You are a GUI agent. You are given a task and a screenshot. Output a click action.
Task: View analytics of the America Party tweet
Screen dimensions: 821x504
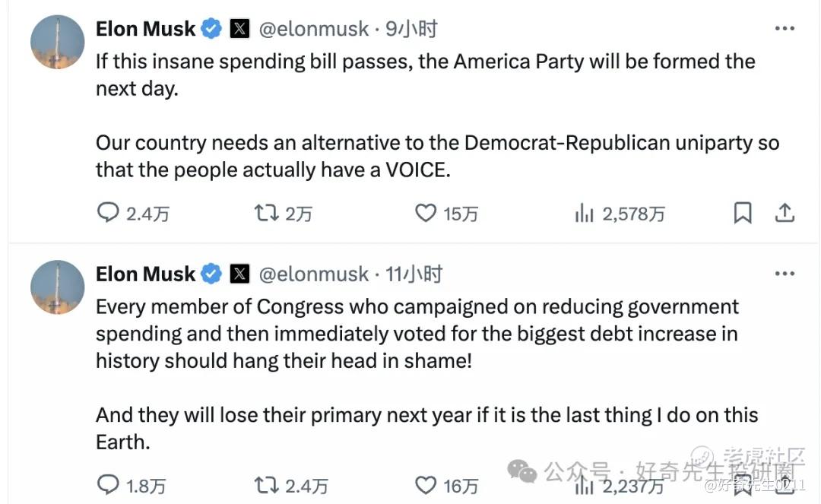pyautogui.click(x=584, y=214)
